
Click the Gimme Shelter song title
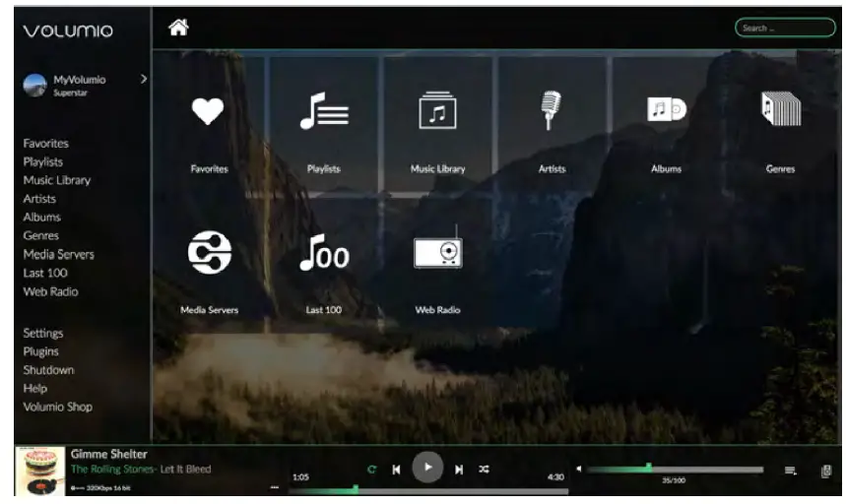pyautogui.click(x=109, y=454)
